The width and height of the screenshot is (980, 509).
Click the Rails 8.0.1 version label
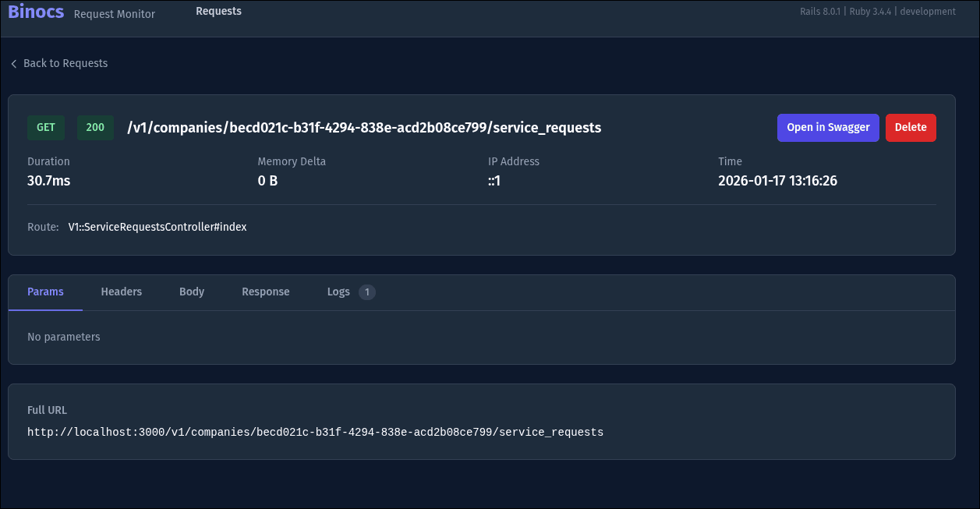click(x=819, y=11)
